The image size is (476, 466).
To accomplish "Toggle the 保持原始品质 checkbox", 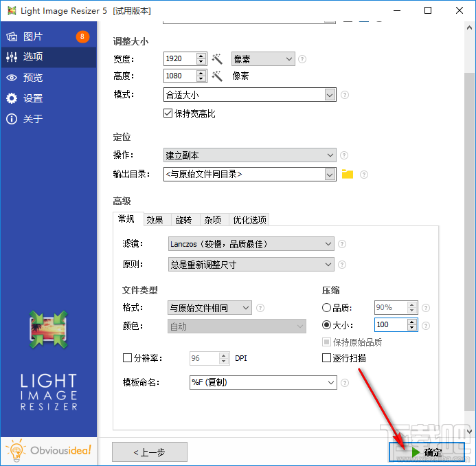I will [x=352, y=342].
